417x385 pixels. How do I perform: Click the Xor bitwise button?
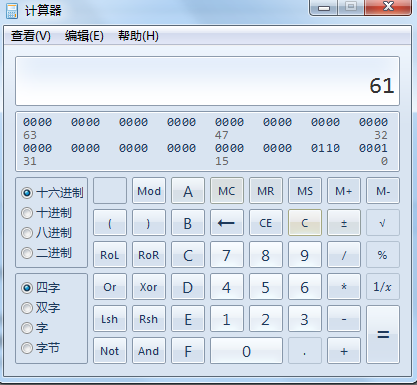(x=149, y=287)
